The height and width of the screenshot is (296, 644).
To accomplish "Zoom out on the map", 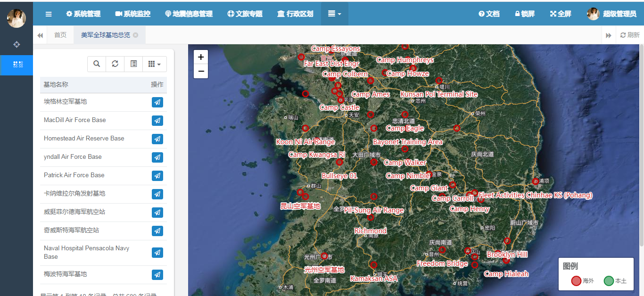I will (201, 71).
